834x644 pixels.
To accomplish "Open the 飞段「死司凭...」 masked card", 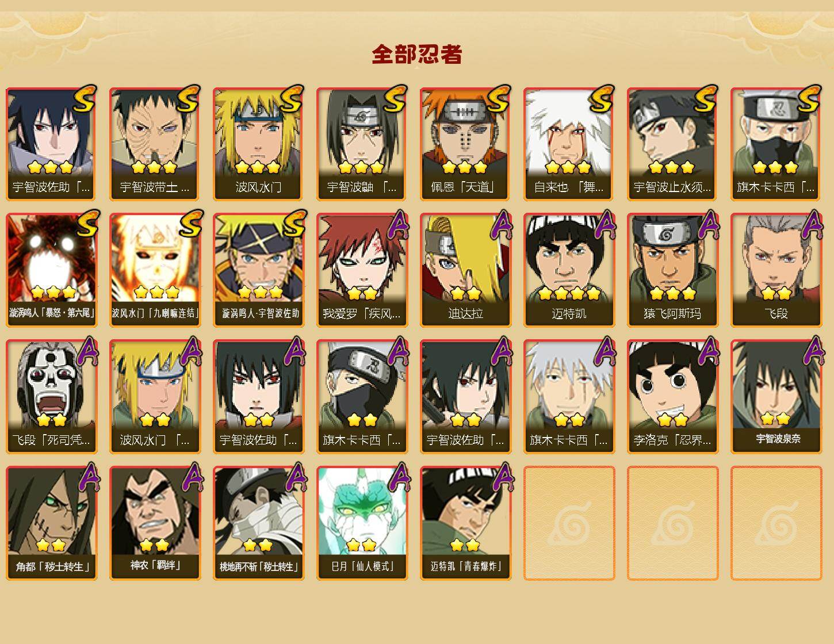I will [51, 397].
